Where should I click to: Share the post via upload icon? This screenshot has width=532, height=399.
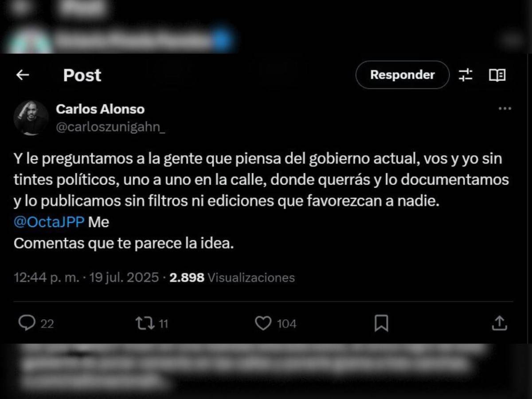pos(499,323)
